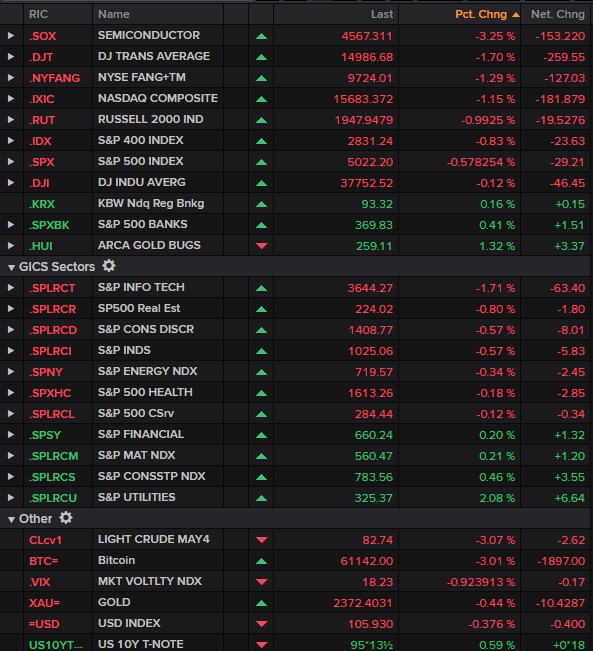Sort by Name column header
The image size is (593, 651).
113,15
